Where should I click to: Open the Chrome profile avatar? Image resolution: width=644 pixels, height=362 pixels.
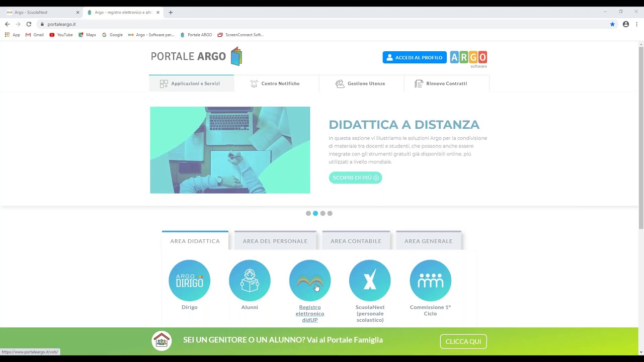tap(626, 24)
